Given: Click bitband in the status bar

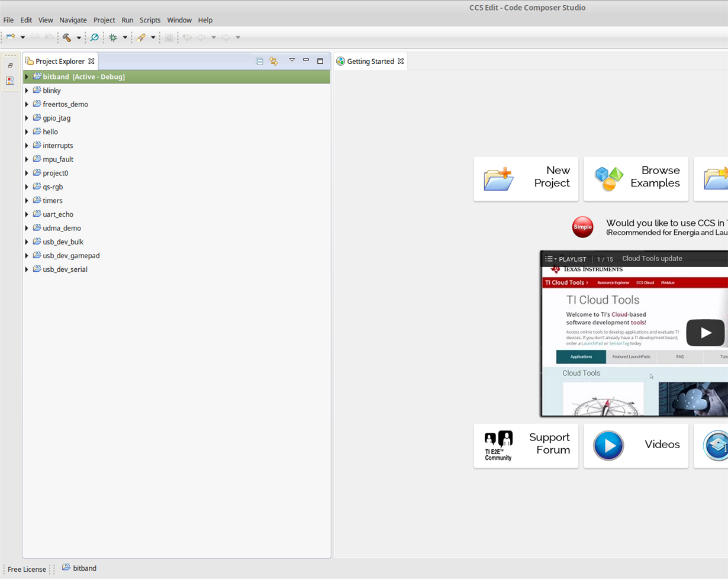Looking at the screenshot, I should click(85, 568).
